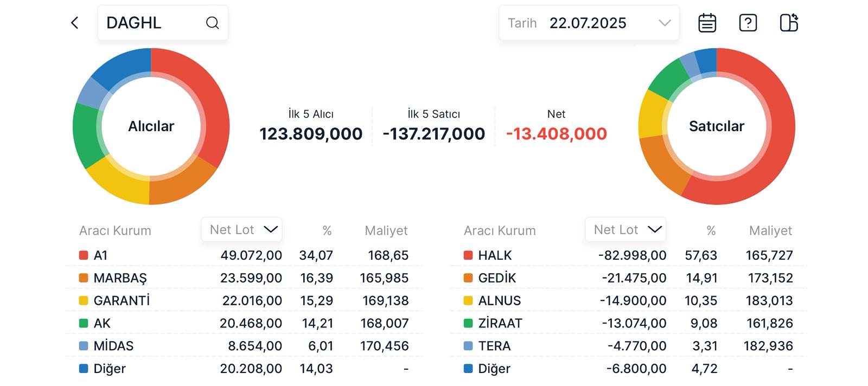Open the Tarih date dropdown
This screenshot has width=868, height=386.
point(589,23)
